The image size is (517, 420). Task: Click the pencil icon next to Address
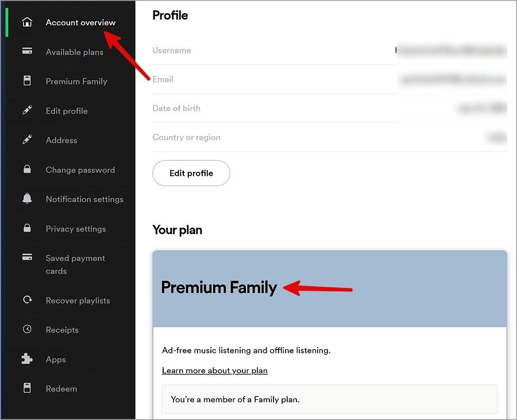(x=27, y=140)
